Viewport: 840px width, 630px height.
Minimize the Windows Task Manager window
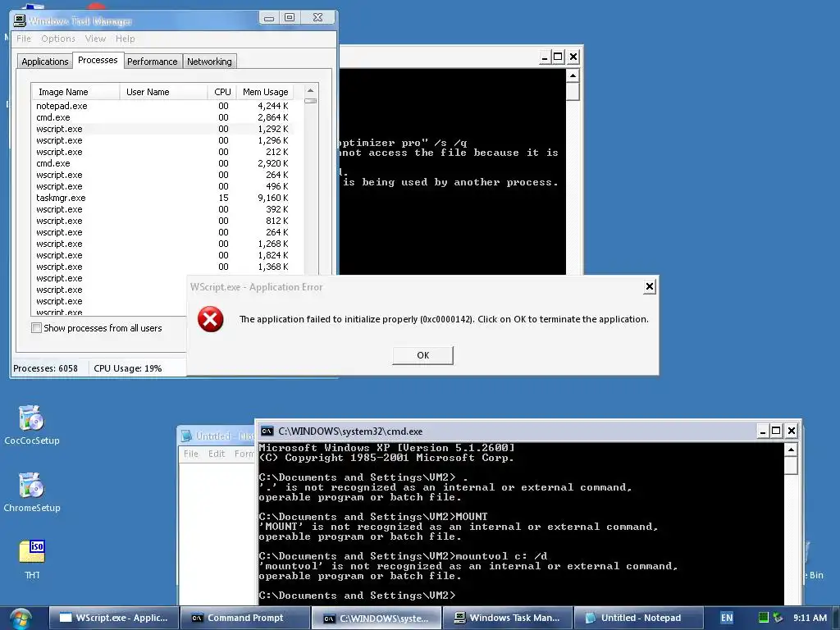(269, 18)
